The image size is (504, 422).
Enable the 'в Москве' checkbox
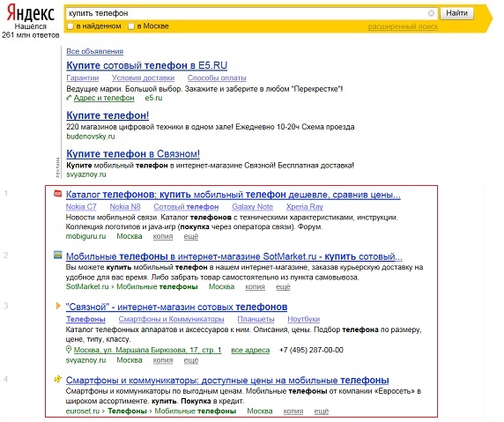coord(131,26)
